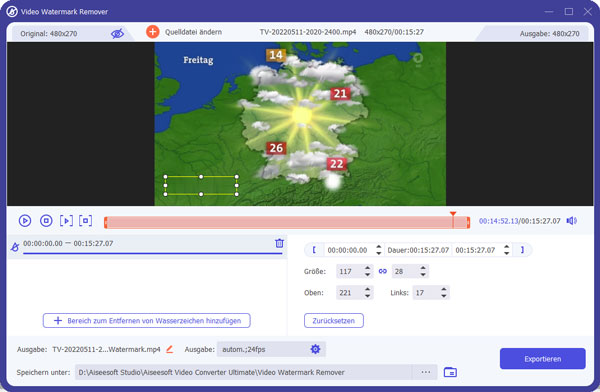Decrease Größe width value

tap(367, 274)
